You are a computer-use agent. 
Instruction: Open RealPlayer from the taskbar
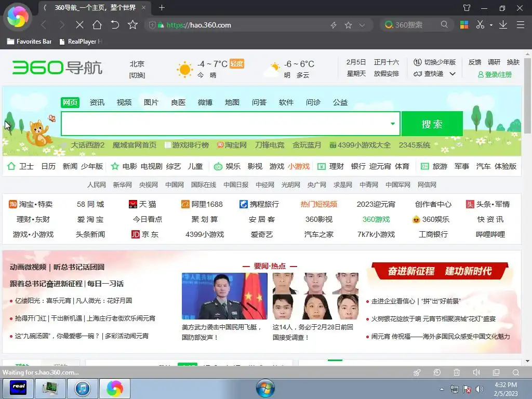[x=18, y=388]
